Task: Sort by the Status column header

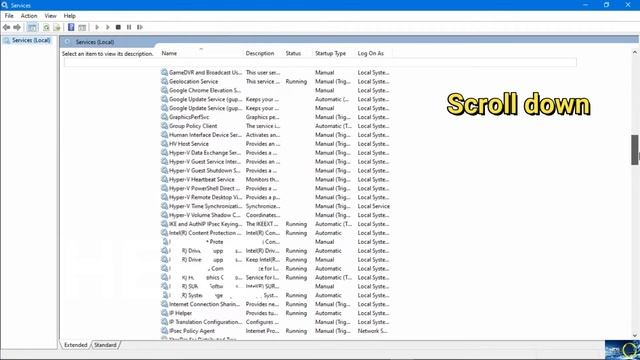Action: click(293, 53)
